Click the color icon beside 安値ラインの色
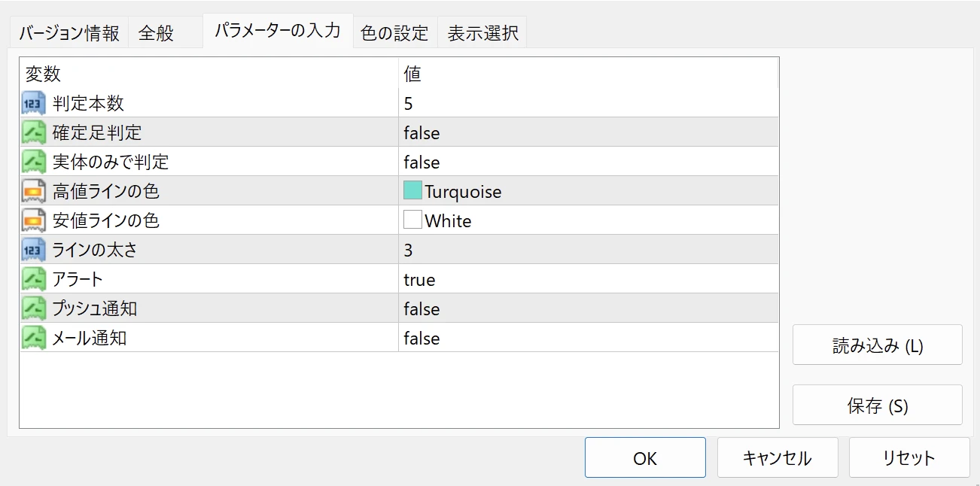The image size is (980, 486). click(34, 220)
